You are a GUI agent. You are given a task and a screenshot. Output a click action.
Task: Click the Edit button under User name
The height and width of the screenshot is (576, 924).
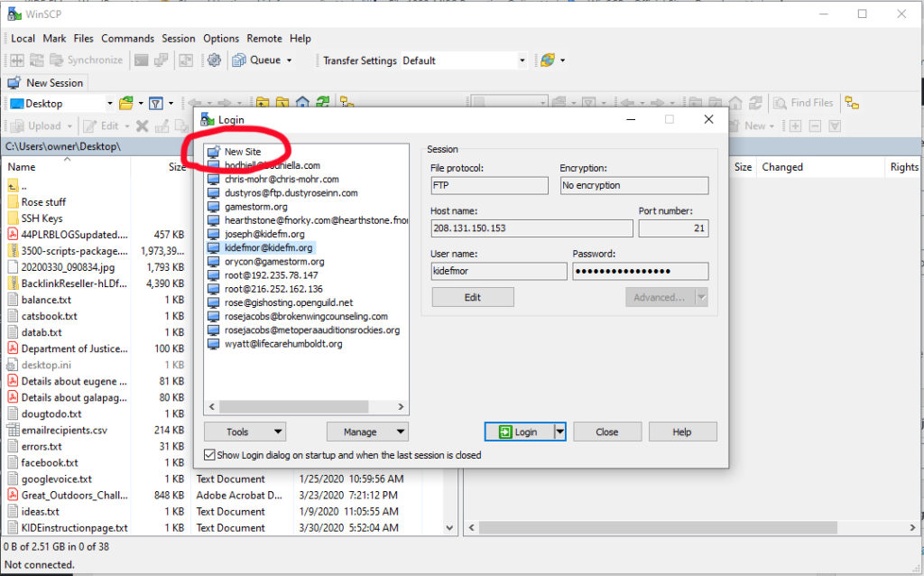coord(473,297)
